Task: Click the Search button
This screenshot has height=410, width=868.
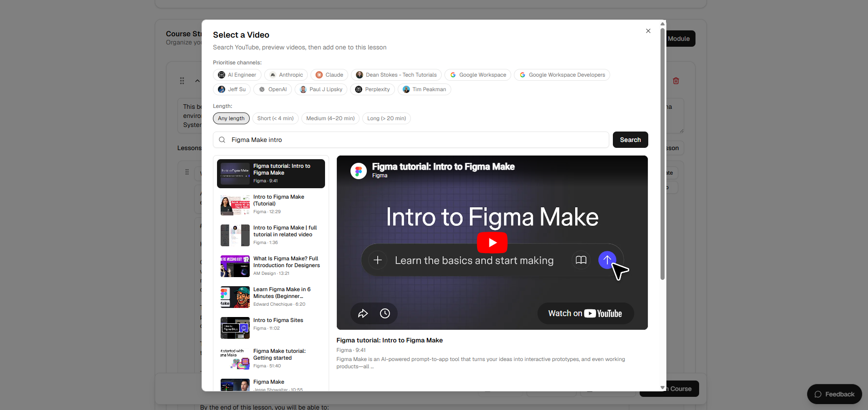Action: [x=631, y=140]
